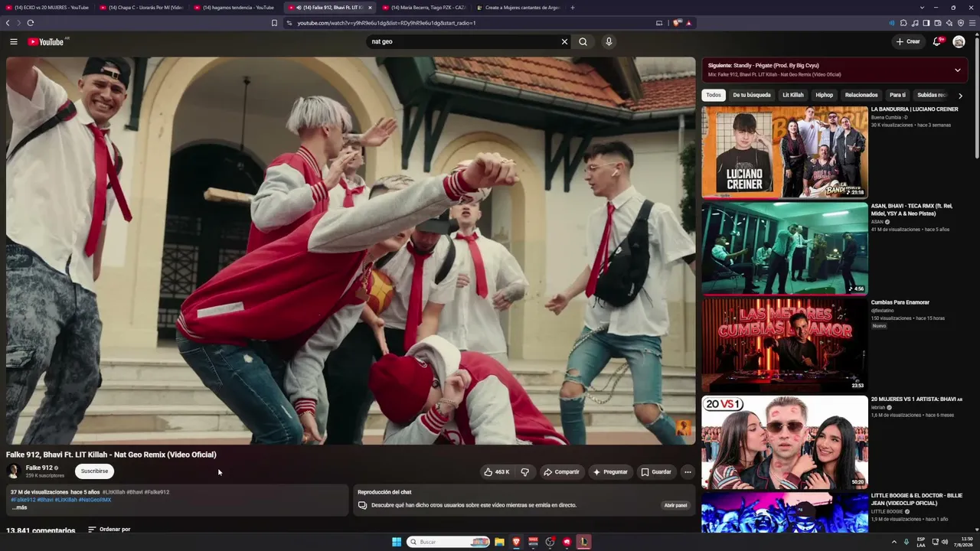Image resolution: width=980 pixels, height=551 pixels.
Task: Open the comments Ordenar por sort menu
Action: tap(109, 530)
